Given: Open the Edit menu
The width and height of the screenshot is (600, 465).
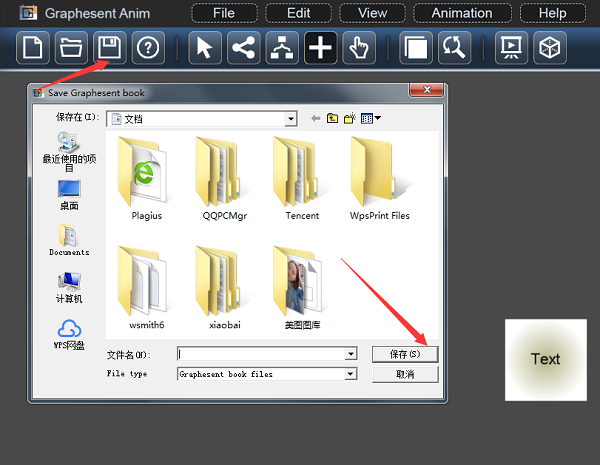Looking at the screenshot, I should [x=298, y=13].
